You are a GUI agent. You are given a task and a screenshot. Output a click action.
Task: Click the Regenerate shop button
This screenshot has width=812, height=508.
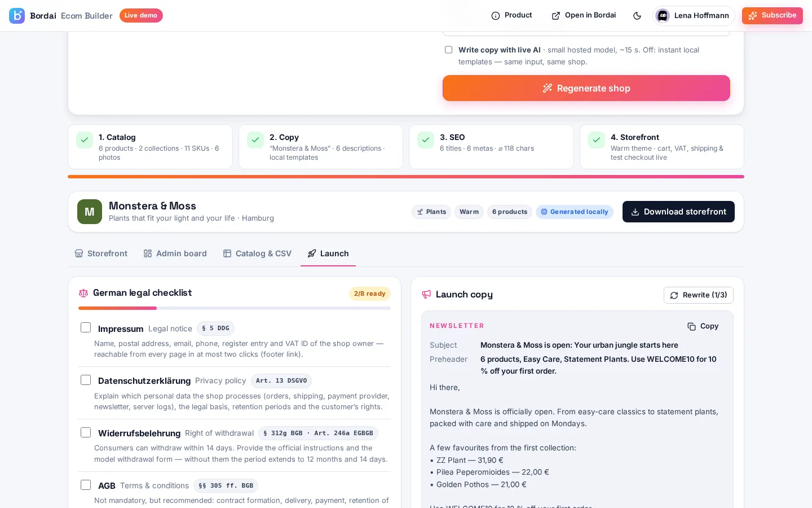coord(586,88)
